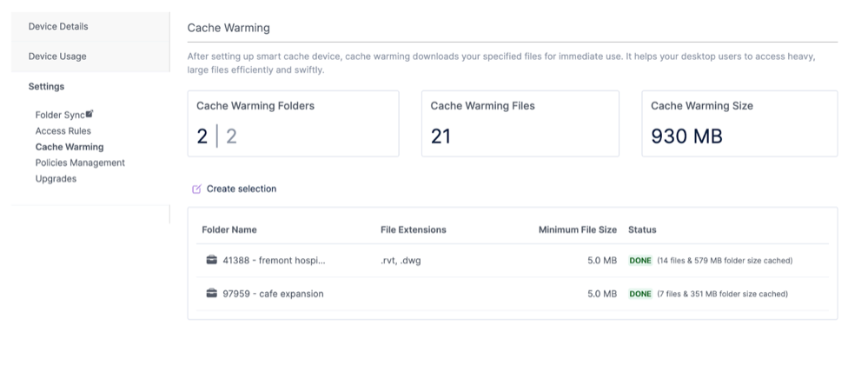Click the Status column header
This screenshot has height=392, width=868.
(642, 229)
